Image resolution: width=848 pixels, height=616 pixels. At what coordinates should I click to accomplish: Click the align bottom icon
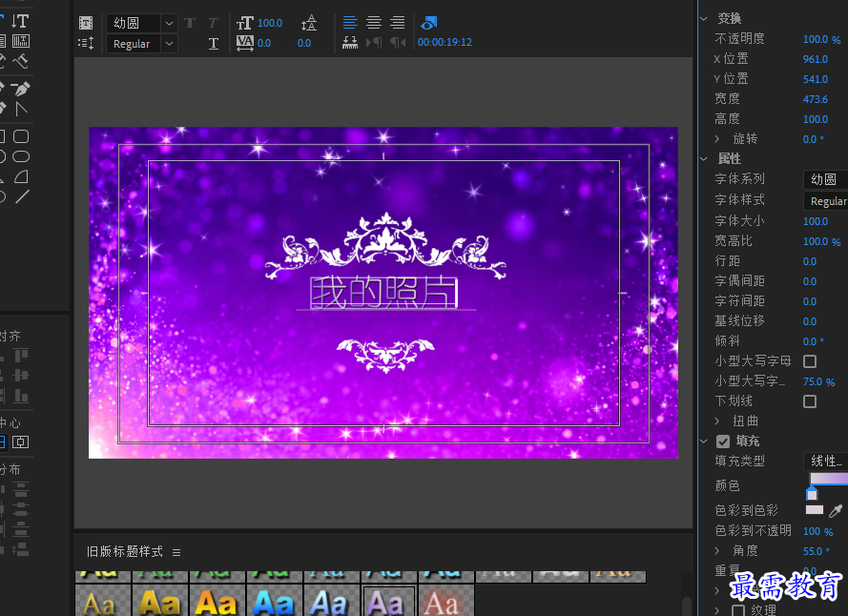(x=21, y=396)
